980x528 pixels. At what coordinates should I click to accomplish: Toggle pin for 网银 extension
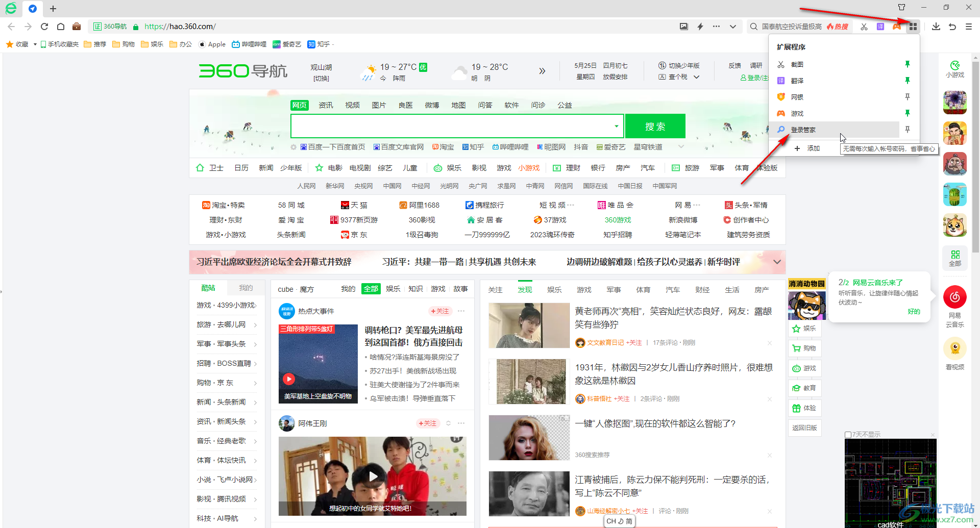[908, 97]
